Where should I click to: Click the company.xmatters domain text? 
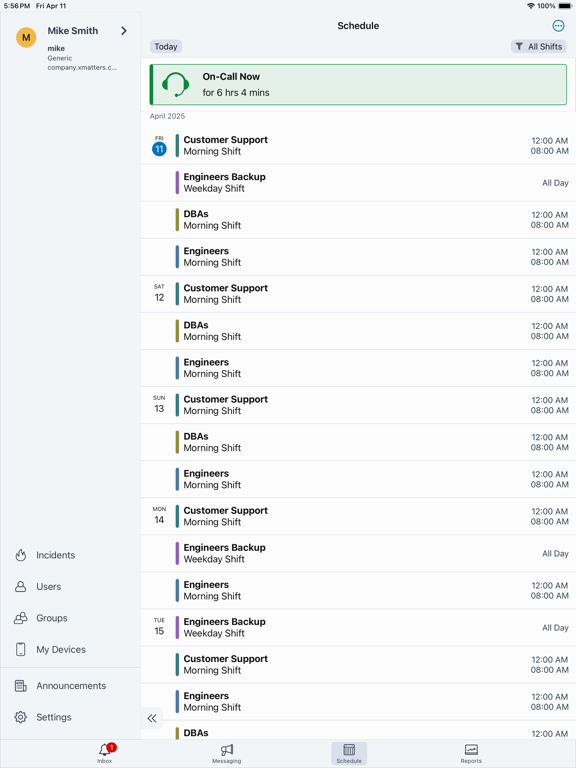pyautogui.click(x=82, y=68)
